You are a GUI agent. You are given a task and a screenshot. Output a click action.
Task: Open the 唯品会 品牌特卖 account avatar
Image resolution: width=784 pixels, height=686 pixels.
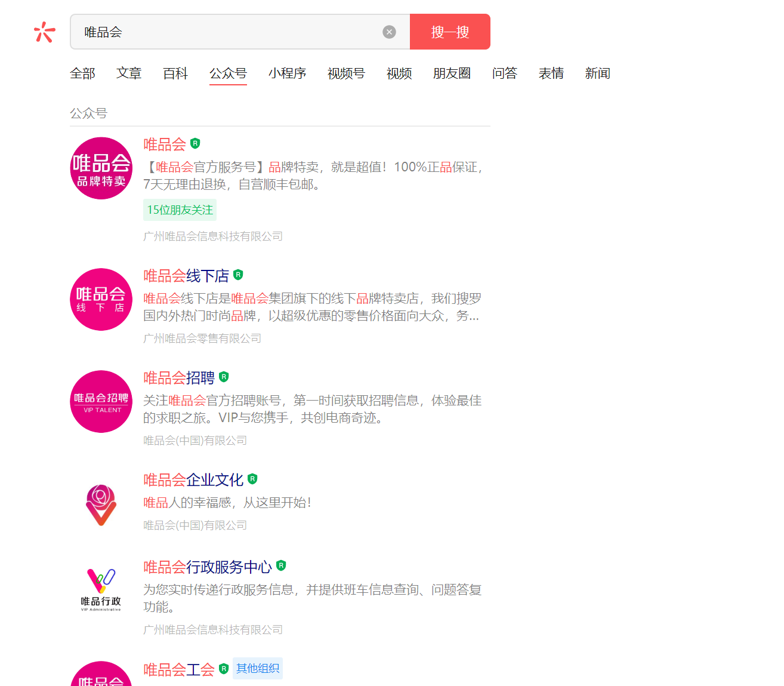(101, 168)
